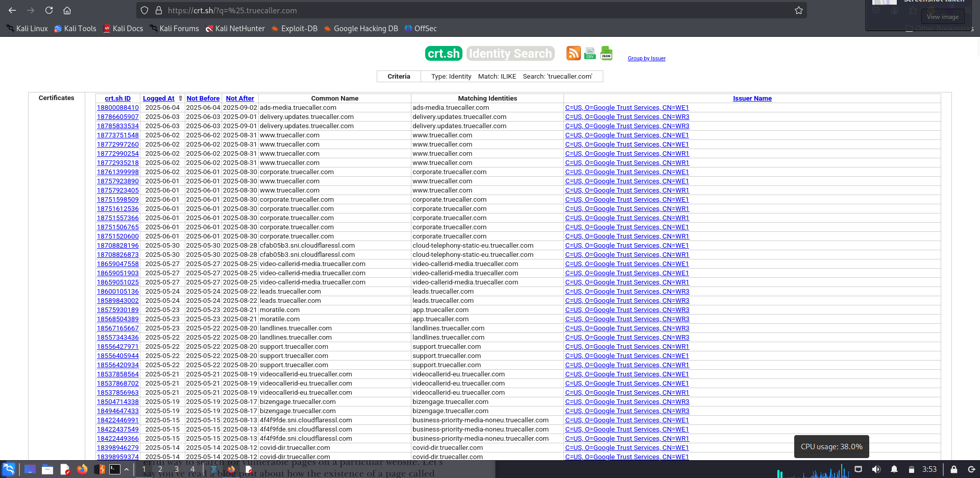Switch to workspace 4
980x478 pixels.
[x=192, y=469]
